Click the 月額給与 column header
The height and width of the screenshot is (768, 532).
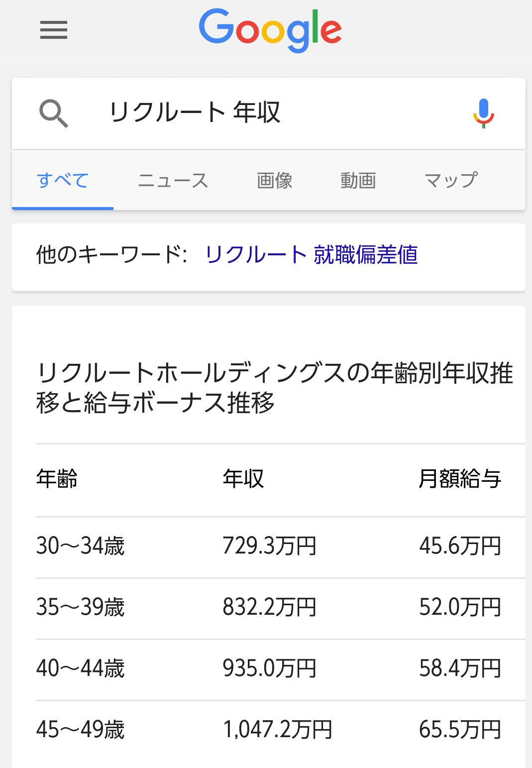[460, 479]
